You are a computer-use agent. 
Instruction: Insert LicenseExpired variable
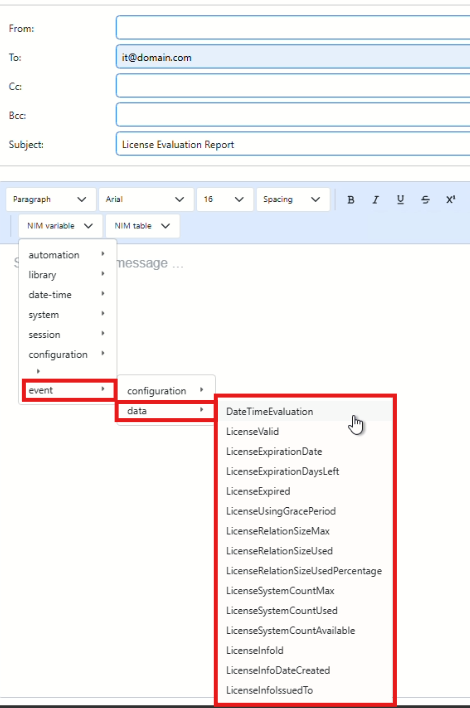(x=305, y=491)
